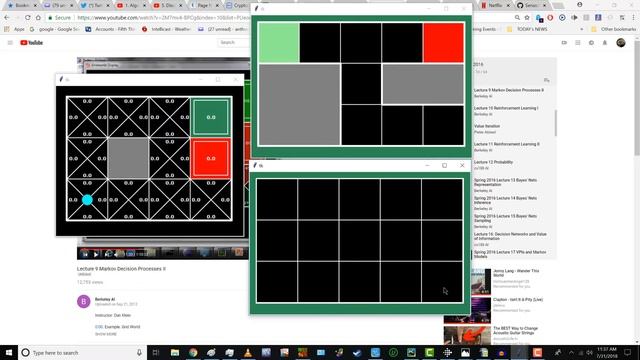This screenshot has width=640, height=360.
Task: Click the red Opera-style extension icon
Action: point(551,18)
